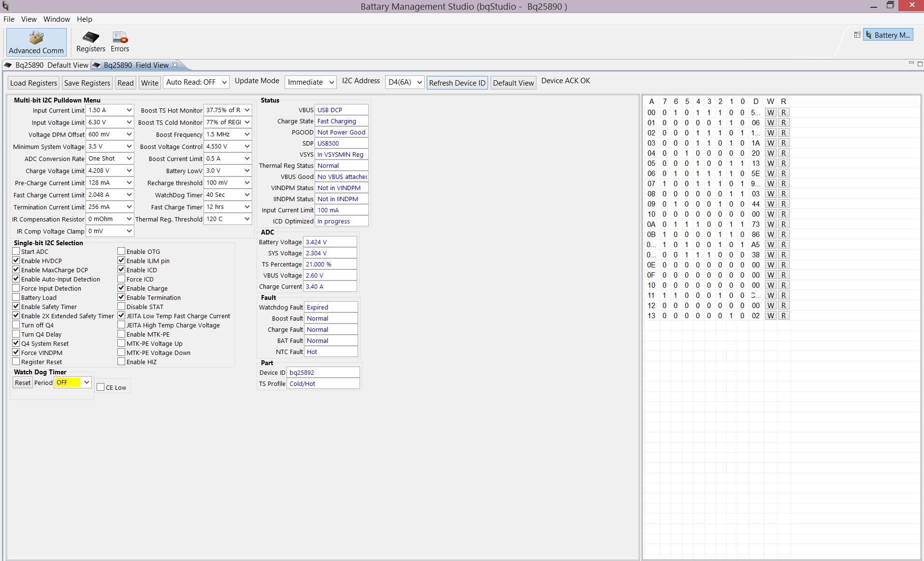This screenshot has height=561, width=924.
Task: Open the Auto Read dropdown
Action: (x=196, y=82)
